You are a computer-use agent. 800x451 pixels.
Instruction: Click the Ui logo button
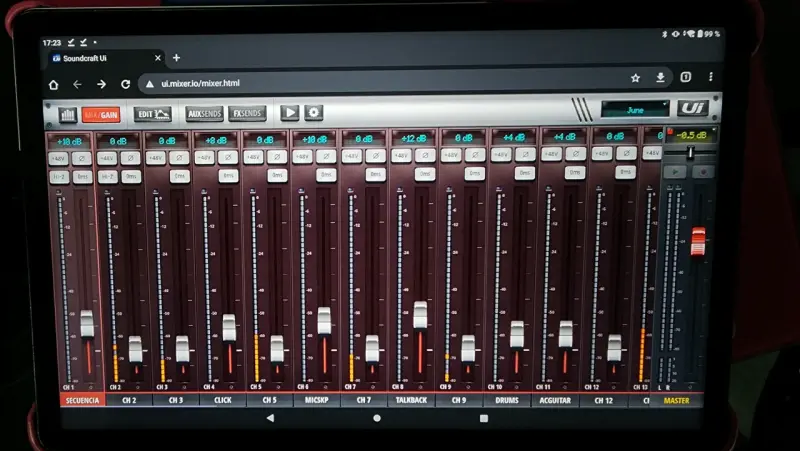click(693, 108)
